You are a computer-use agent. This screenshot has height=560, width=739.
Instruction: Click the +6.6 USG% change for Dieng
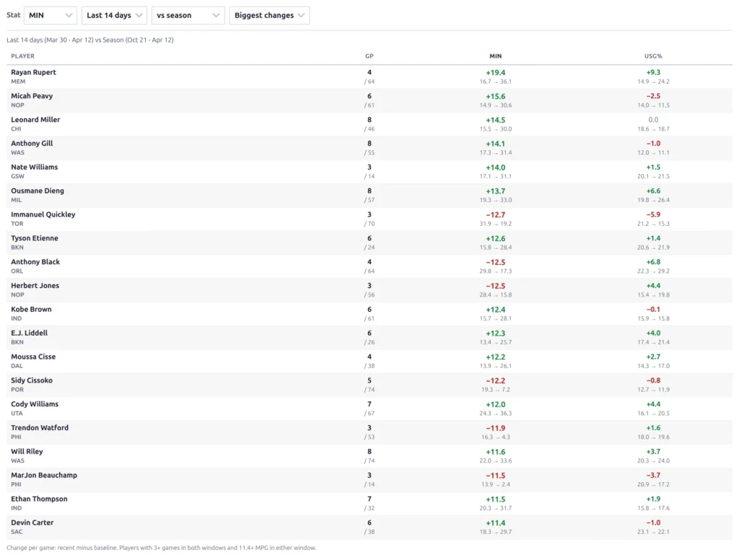653,191
